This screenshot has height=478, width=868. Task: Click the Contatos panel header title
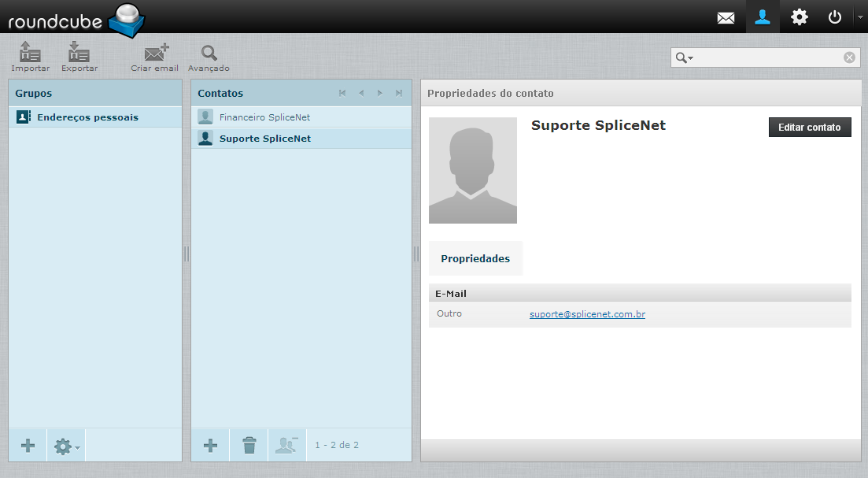(220, 93)
